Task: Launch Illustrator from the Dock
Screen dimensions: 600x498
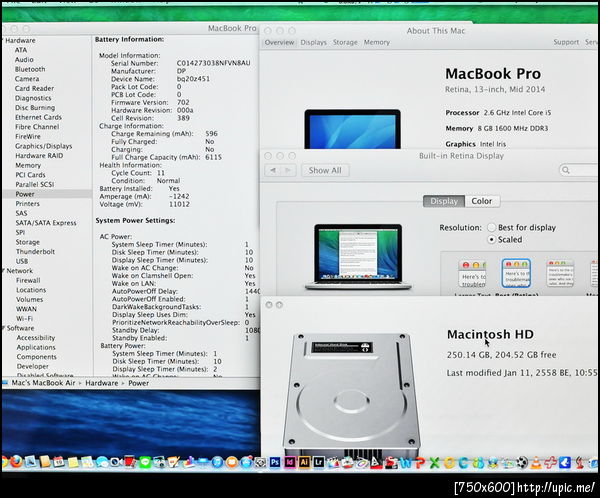Action: (304, 462)
